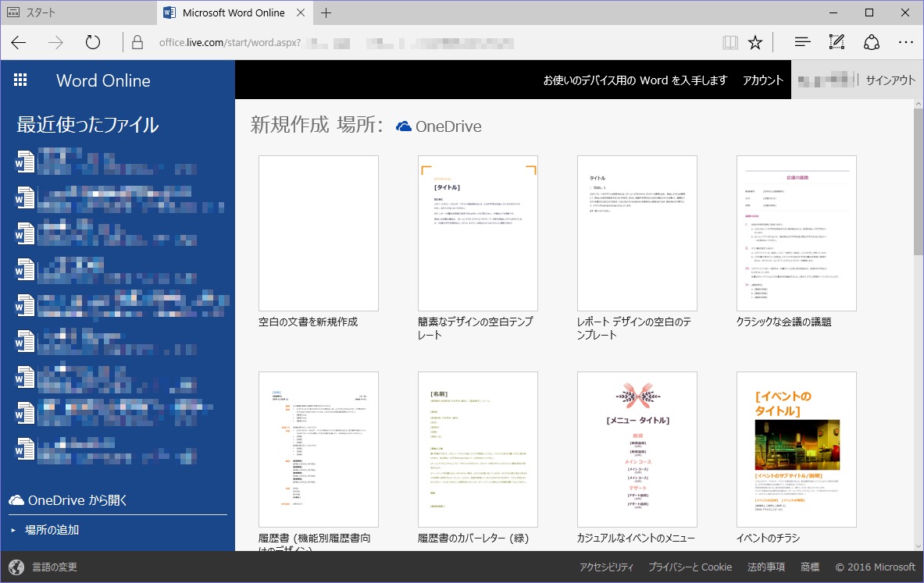The height and width of the screenshot is (583, 924).
Task: Click 言語の変更 in the footer
Action: coord(54,567)
